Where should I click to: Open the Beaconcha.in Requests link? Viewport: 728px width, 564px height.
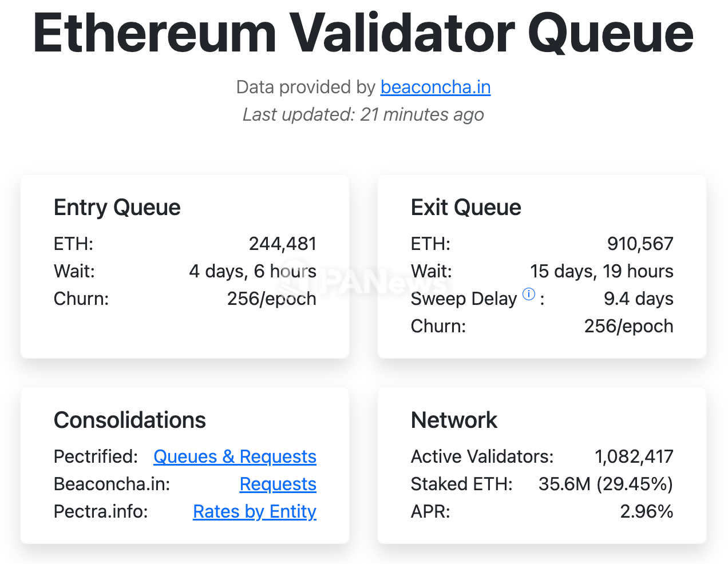tap(278, 484)
